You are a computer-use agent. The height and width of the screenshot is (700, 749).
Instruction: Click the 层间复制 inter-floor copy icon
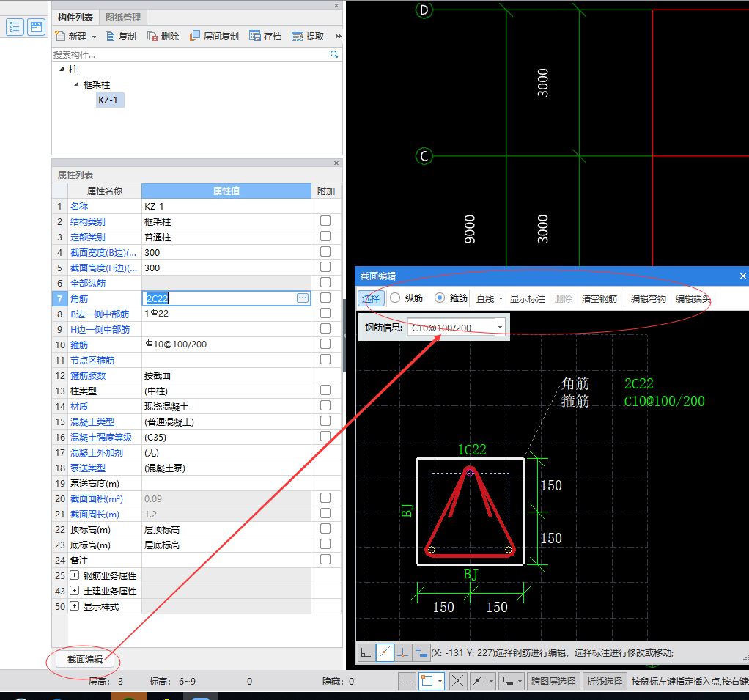tap(194, 36)
